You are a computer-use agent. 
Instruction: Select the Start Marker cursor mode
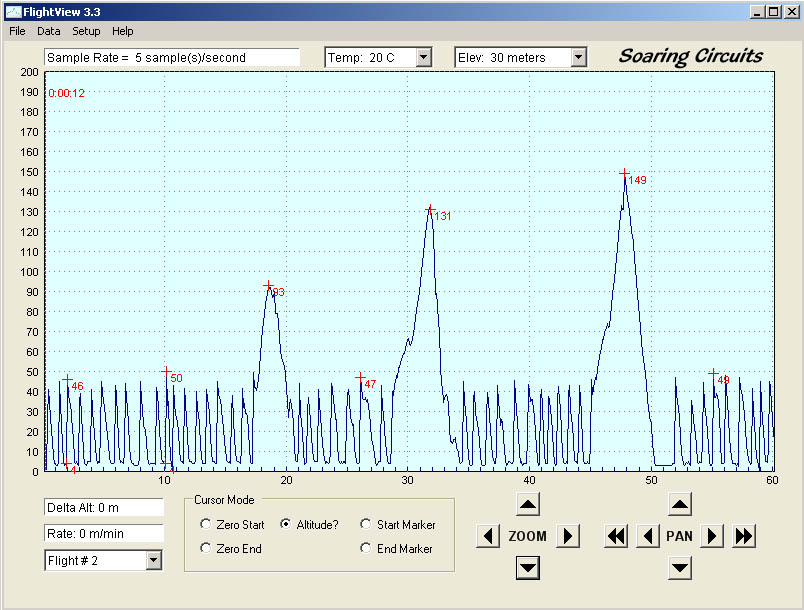pos(398,524)
